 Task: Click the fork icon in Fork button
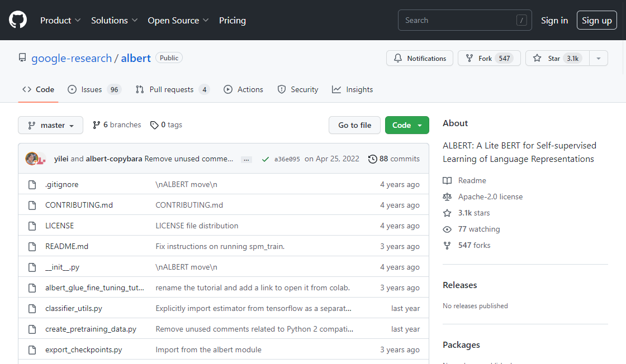[x=469, y=59]
